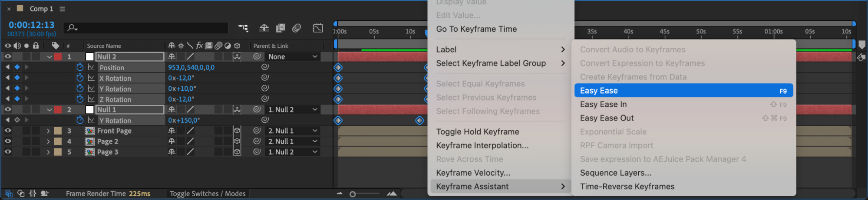Enable motion blur for the composition
Viewport: 868px width, 200px height.
[x=297, y=28]
